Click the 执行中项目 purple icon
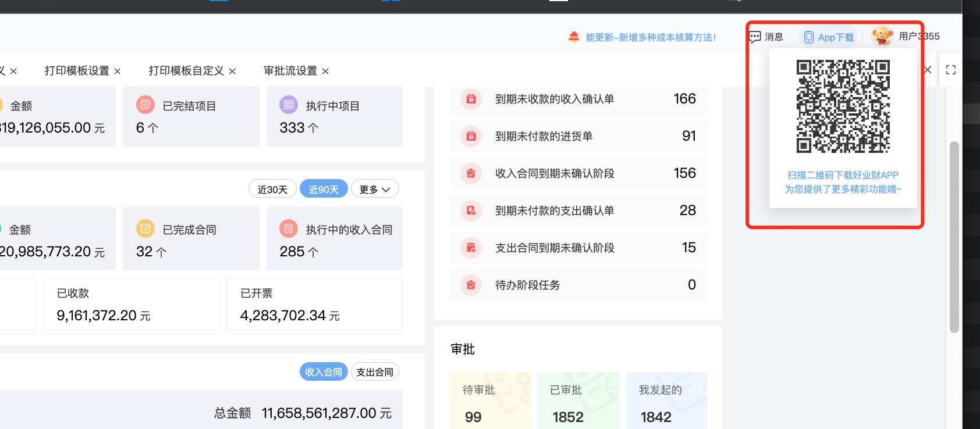 pos(289,105)
